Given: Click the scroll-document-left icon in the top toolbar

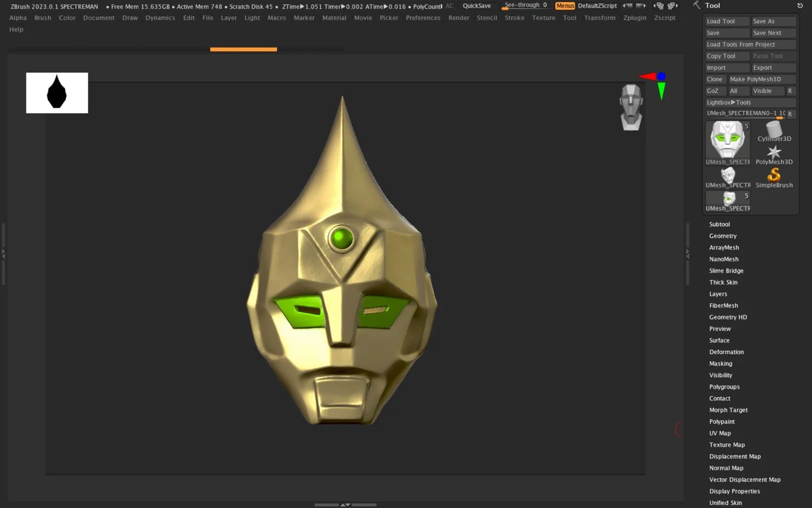Looking at the screenshot, I should point(659,6).
